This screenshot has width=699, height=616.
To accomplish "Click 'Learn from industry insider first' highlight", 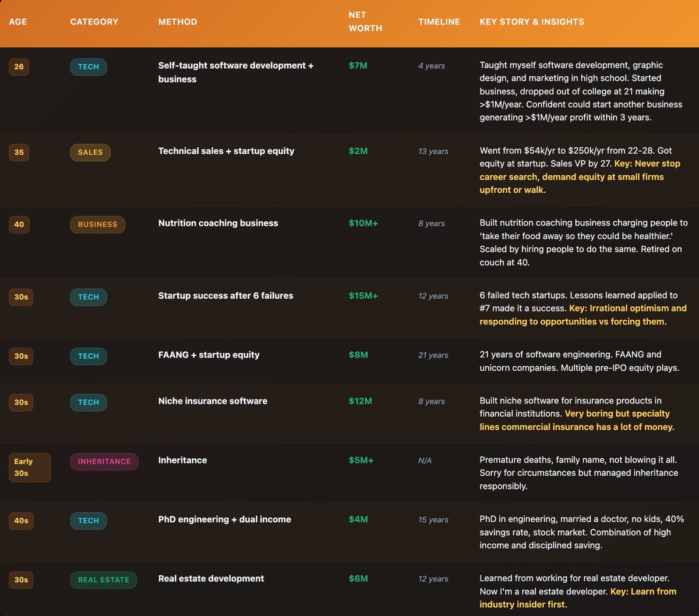I will pos(578,598).
